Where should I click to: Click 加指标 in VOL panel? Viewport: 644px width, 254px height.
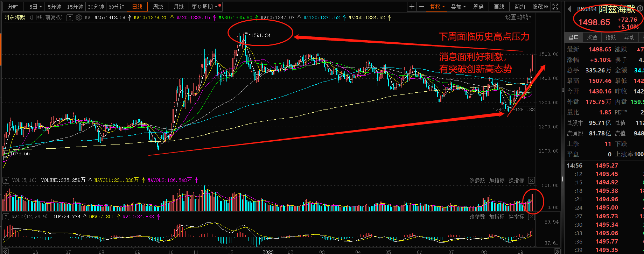click(x=497, y=181)
